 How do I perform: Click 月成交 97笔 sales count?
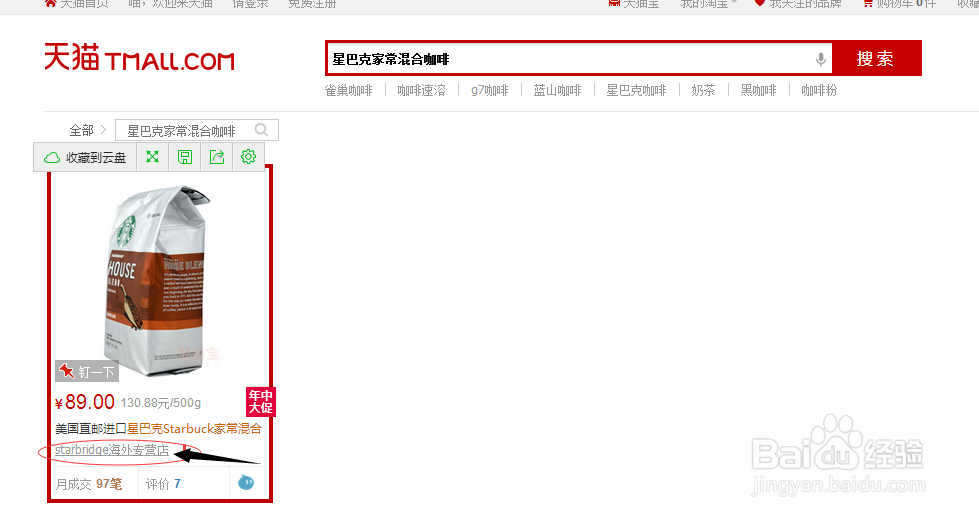[89, 484]
